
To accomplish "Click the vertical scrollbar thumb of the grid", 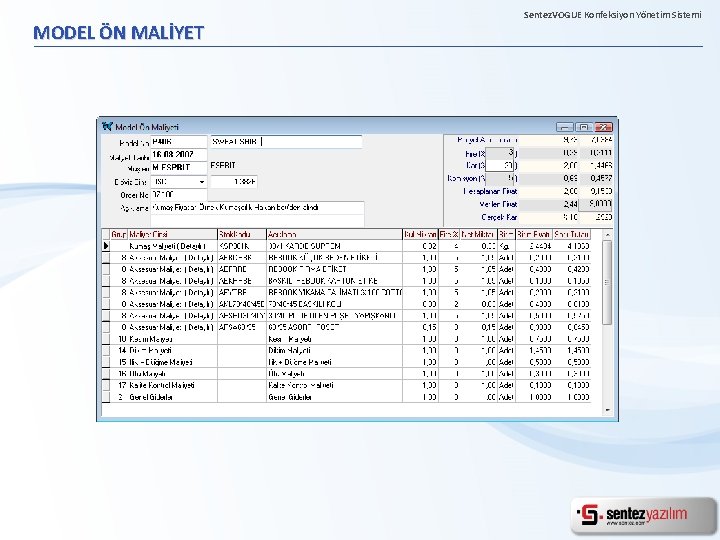I will coord(607,282).
